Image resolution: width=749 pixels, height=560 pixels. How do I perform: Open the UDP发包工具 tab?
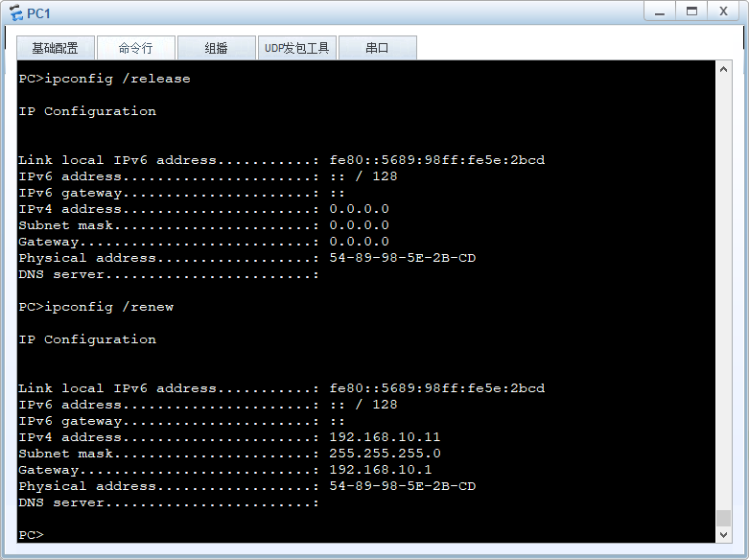(296, 48)
